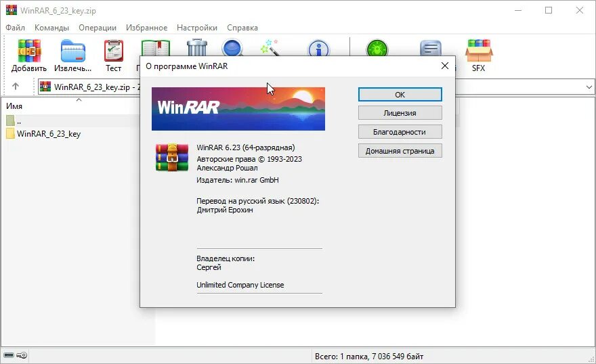Open the Команды menu
This screenshot has width=596, height=364.
51,28
